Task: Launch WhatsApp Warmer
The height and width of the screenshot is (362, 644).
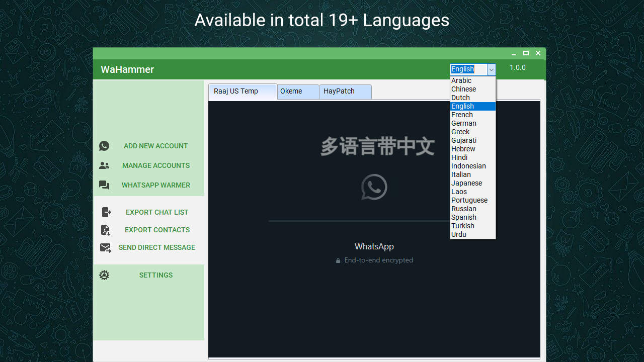Action: [x=156, y=185]
